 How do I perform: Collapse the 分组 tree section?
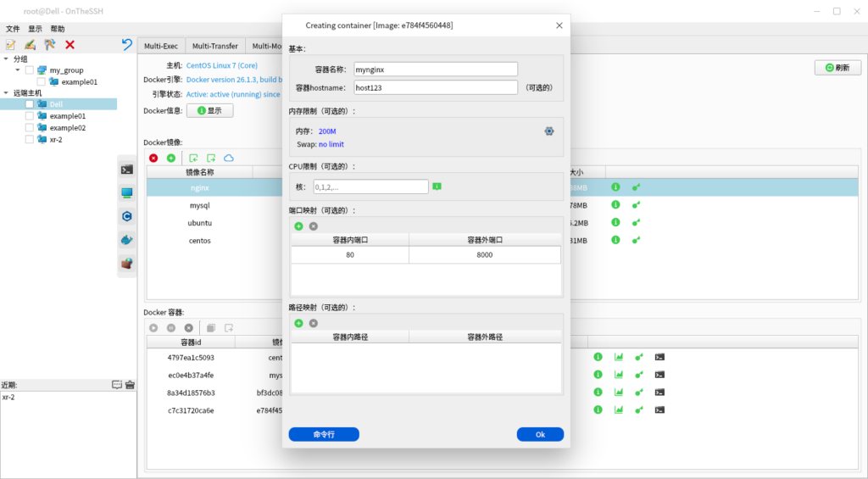click(6, 59)
